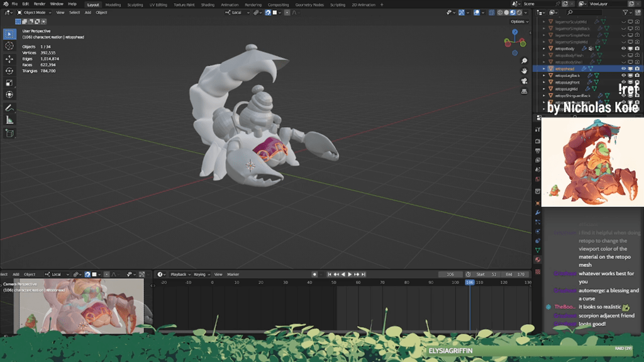This screenshot has width=644, height=362.
Task: Switch to the UV Editing workspace tab
Action: pyautogui.click(x=158, y=5)
